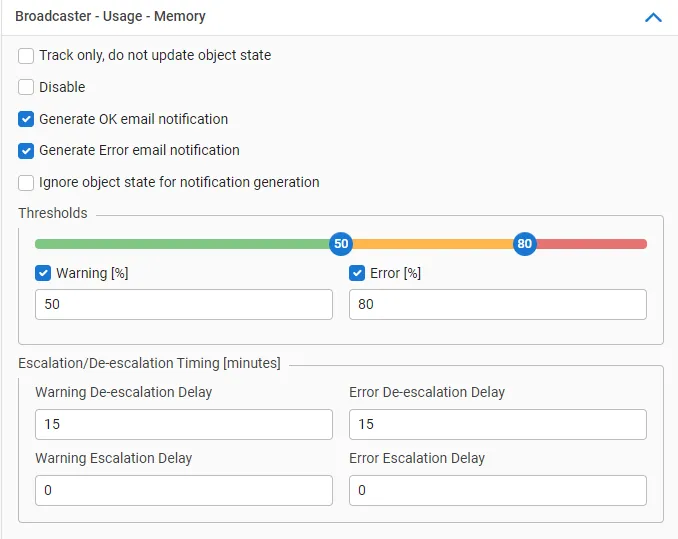Click the Error De-escalation Delay field

[497, 424]
